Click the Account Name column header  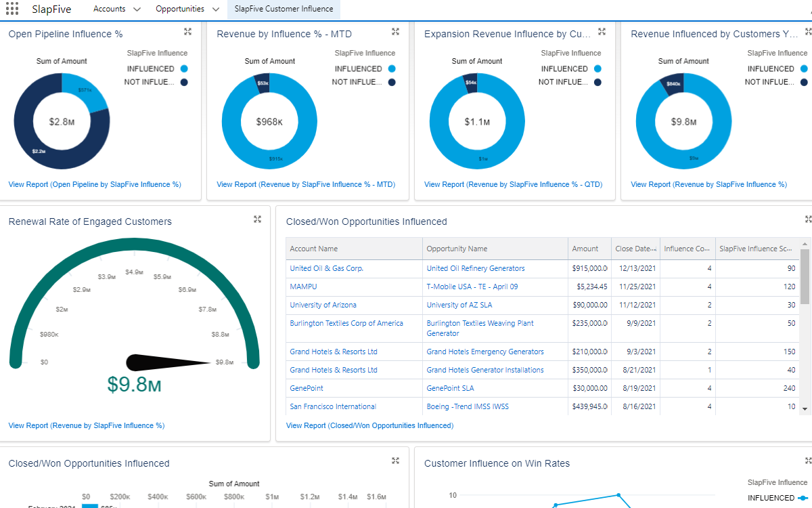pos(354,249)
